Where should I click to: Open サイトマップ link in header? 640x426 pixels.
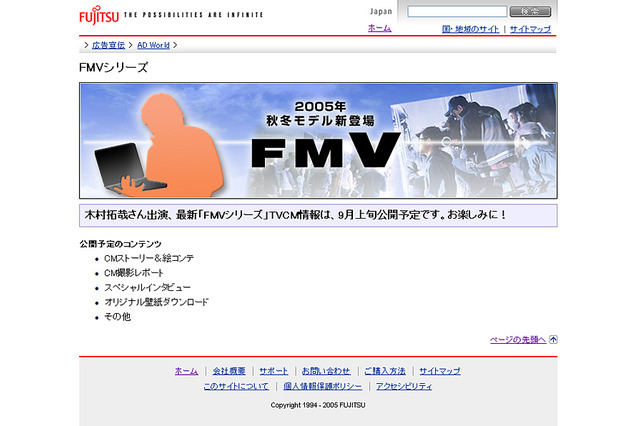click(x=530, y=29)
